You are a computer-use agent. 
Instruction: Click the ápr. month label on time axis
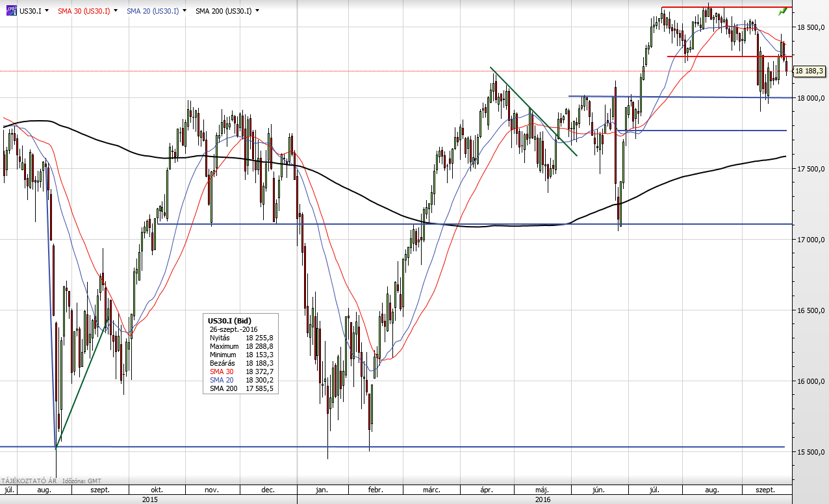tap(487, 490)
